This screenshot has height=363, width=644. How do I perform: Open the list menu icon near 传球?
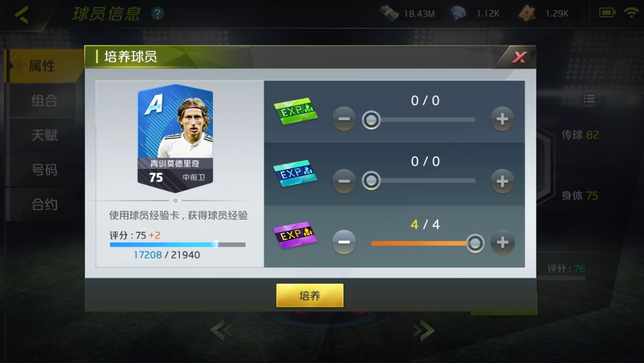[x=589, y=99]
